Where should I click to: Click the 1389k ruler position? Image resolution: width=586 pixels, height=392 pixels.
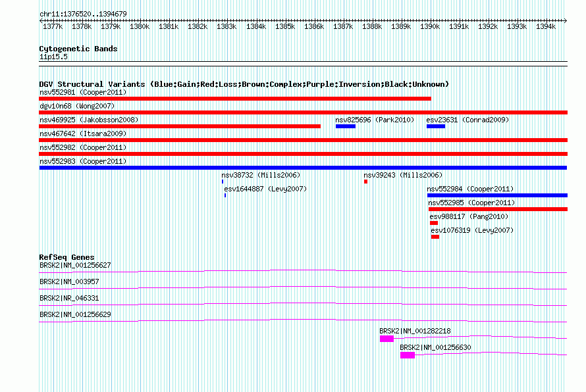point(400,26)
